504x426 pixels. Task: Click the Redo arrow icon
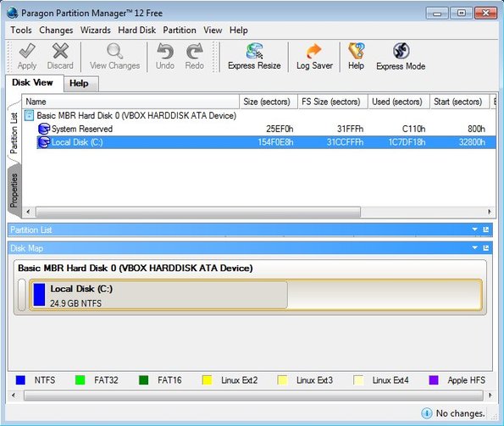(195, 51)
